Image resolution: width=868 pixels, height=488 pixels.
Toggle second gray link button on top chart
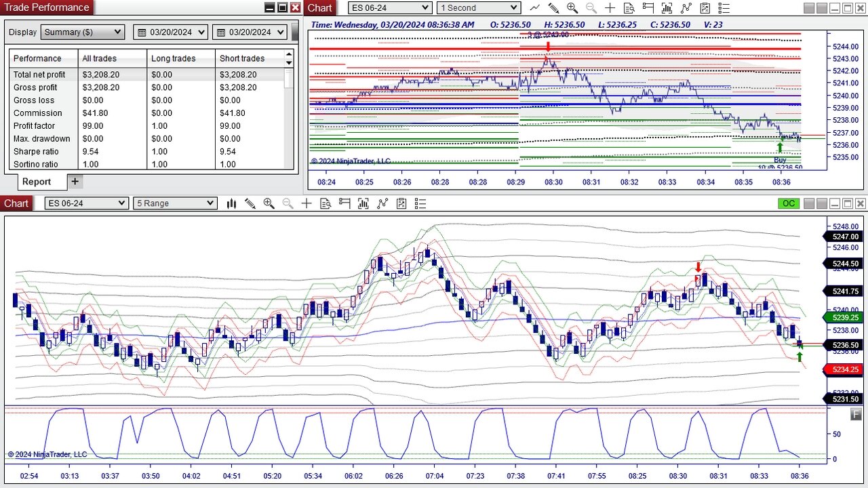coord(822,8)
